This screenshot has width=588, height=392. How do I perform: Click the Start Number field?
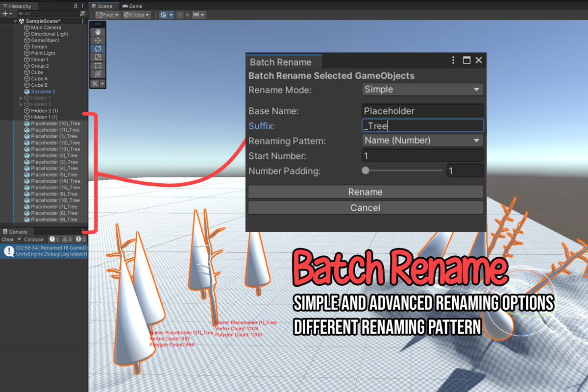click(x=423, y=156)
